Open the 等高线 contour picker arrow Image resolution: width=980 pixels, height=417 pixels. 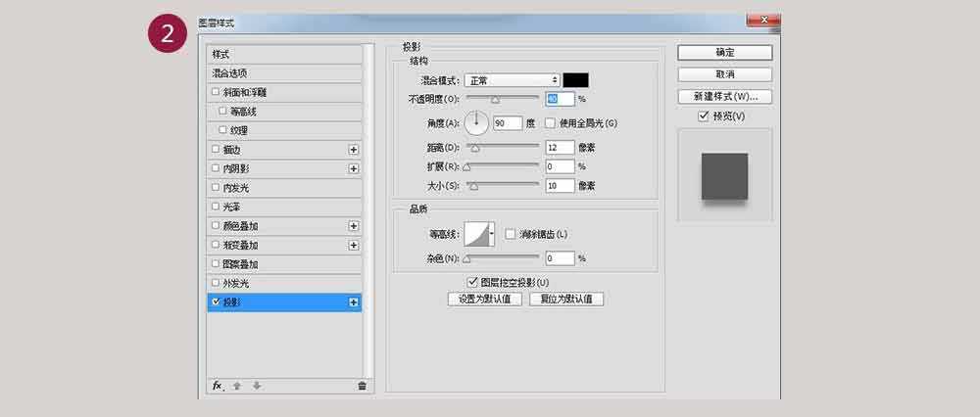pos(492,234)
